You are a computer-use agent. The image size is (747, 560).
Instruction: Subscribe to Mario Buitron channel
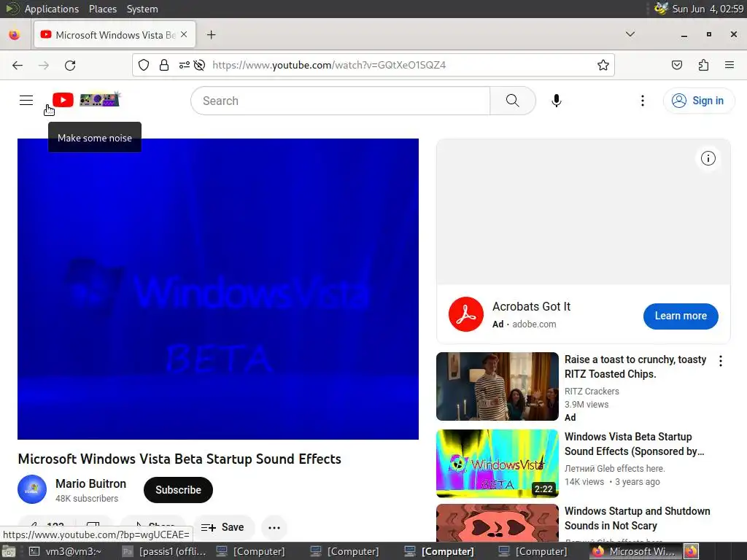coord(178,490)
